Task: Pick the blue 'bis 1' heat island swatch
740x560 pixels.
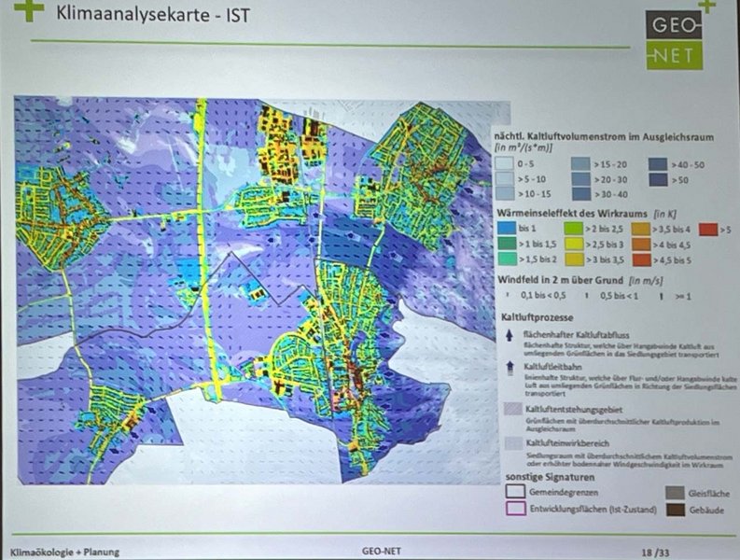Action: click(x=506, y=228)
